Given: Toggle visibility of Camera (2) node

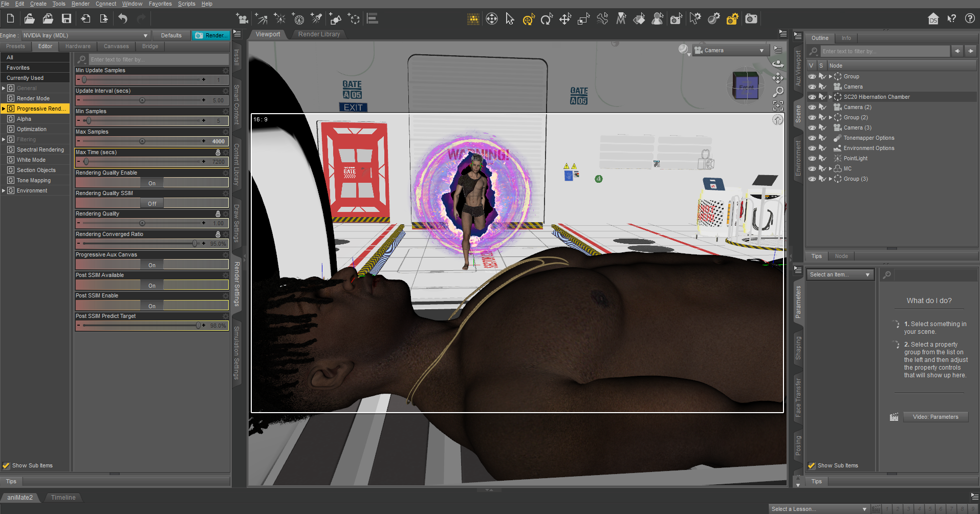Looking at the screenshot, I should [812, 107].
